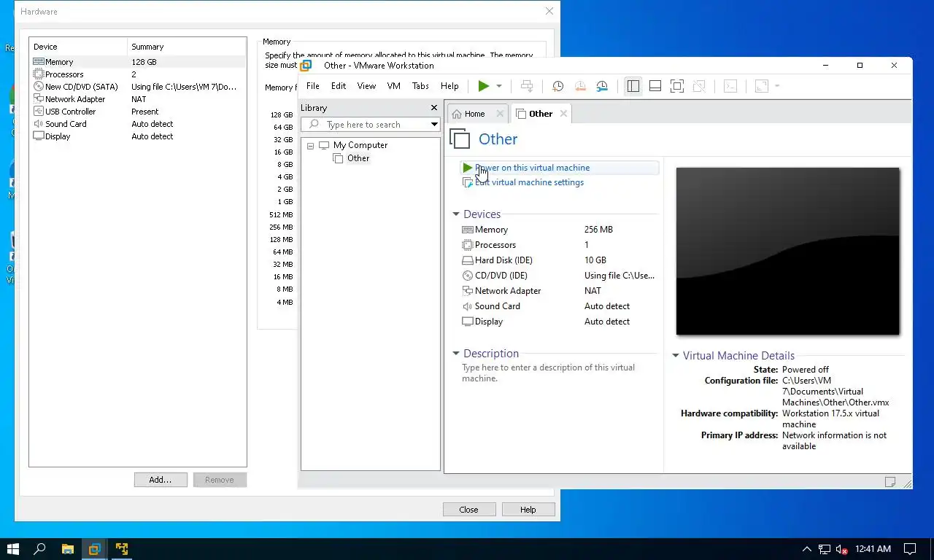Click the taskbar search icon
The width and height of the screenshot is (934, 560).
tap(40, 549)
